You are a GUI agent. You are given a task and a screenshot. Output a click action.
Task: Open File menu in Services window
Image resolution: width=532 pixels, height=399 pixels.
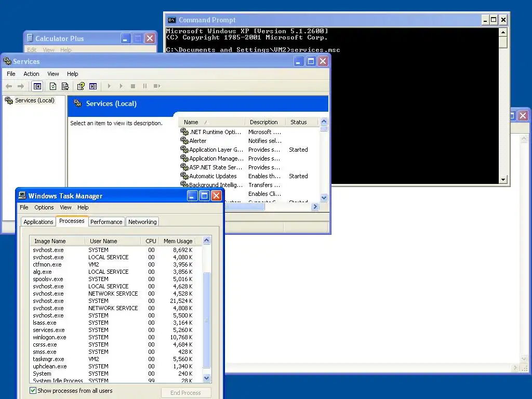point(11,74)
